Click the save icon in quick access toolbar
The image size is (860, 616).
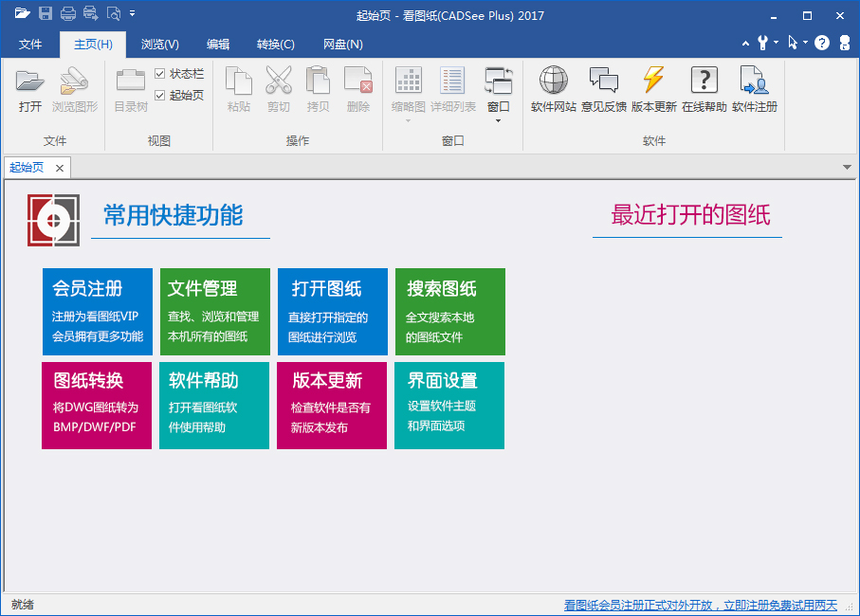pos(46,14)
